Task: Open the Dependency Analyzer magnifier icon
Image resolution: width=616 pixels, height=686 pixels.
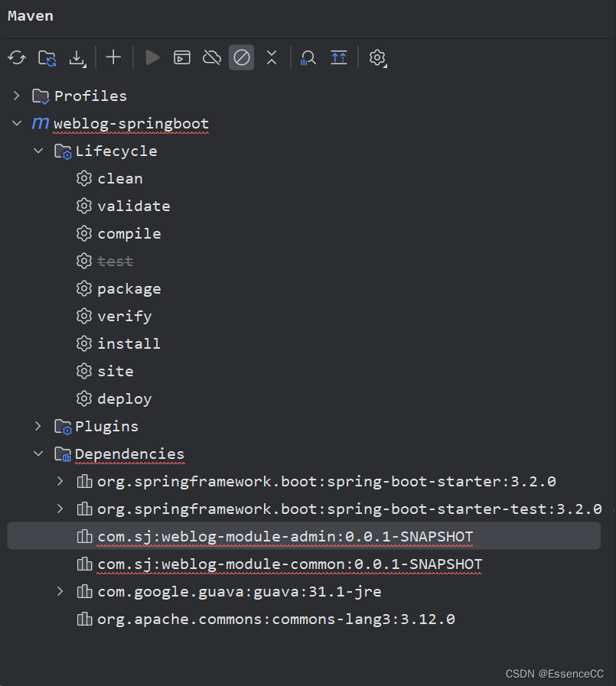Action: click(x=308, y=57)
